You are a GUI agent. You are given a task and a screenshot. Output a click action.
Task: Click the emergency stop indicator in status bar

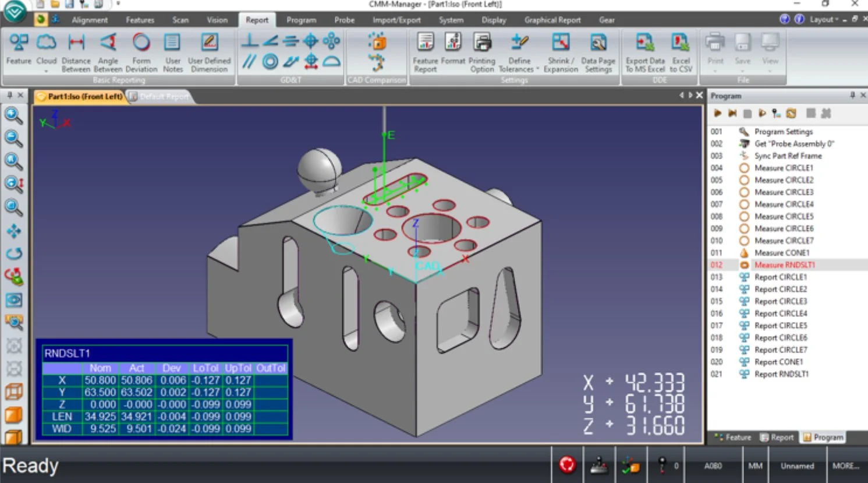pos(566,465)
